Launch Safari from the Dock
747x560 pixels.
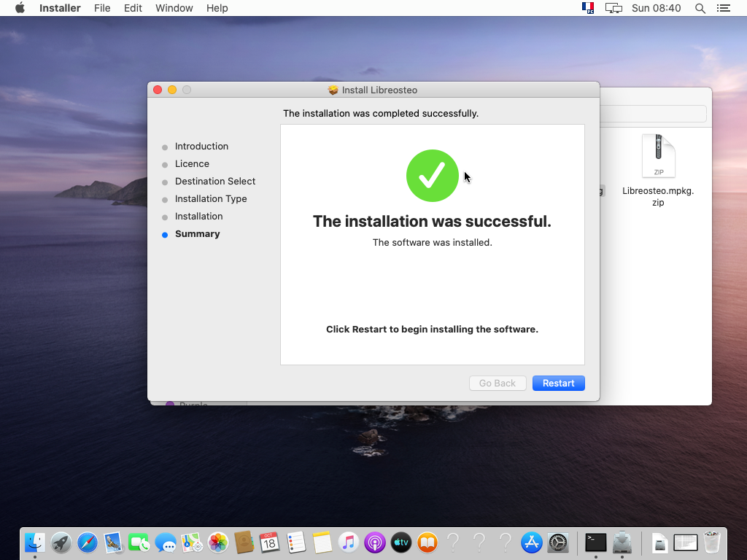[x=88, y=542]
